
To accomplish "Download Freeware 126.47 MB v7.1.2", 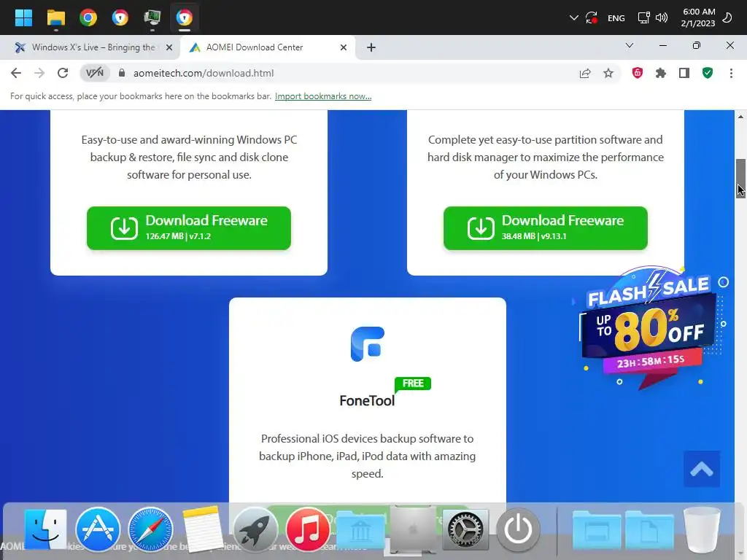I will point(189,228).
